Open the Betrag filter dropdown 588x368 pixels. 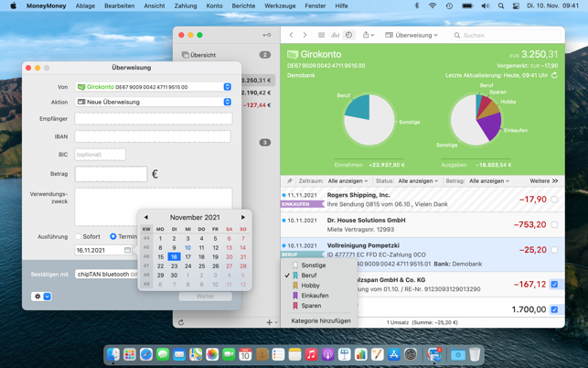[489, 180]
